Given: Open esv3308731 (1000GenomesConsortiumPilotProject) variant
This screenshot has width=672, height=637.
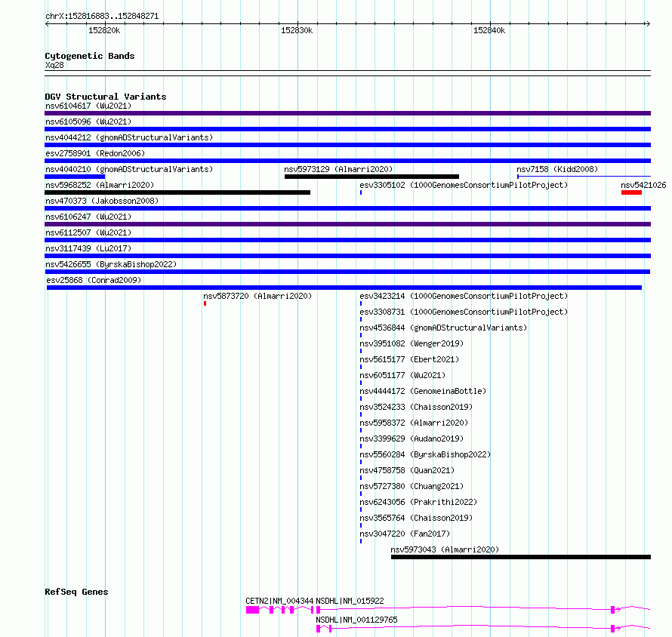Looking at the screenshot, I should click(x=464, y=312).
